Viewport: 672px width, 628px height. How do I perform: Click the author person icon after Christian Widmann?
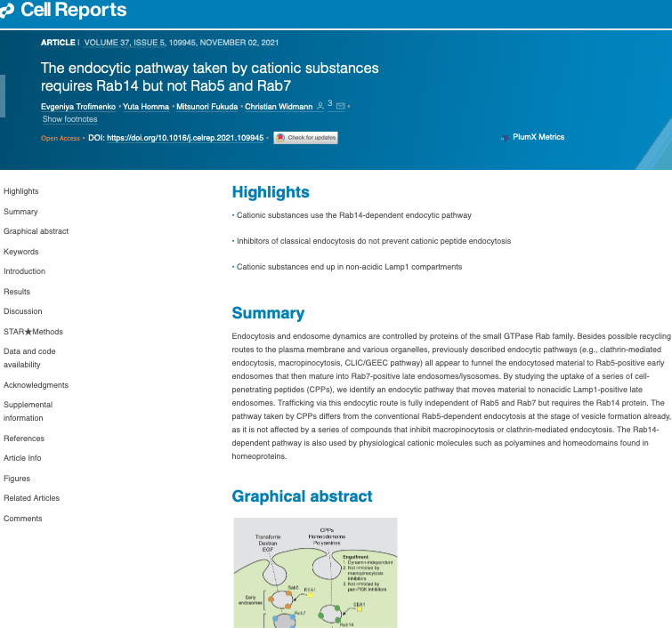pos(320,106)
